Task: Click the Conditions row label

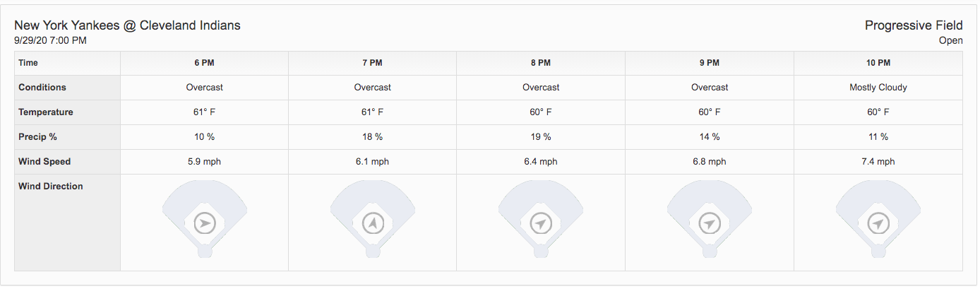Action: click(x=42, y=88)
